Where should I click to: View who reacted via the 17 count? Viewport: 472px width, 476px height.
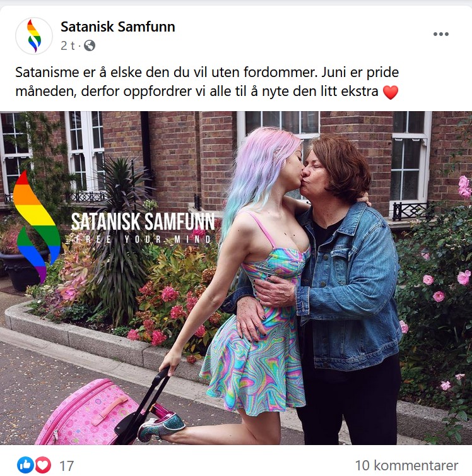(x=67, y=466)
